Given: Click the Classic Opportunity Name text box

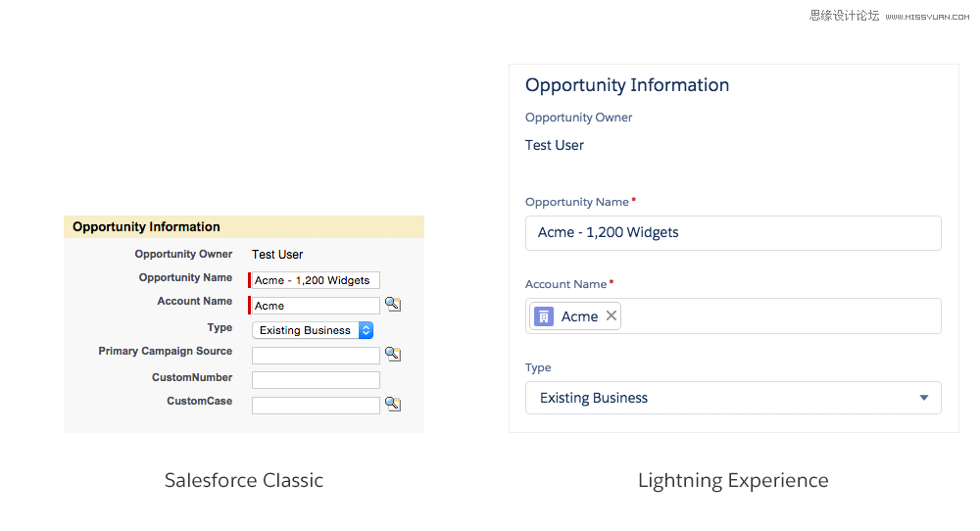Looking at the screenshot, I should click(x=316, y=280).
